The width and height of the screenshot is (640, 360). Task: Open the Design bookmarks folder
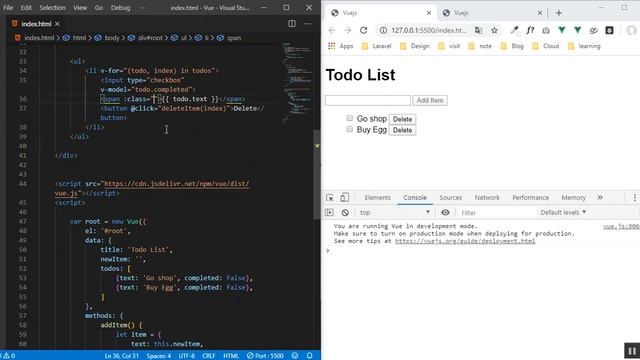pos(414,46)
